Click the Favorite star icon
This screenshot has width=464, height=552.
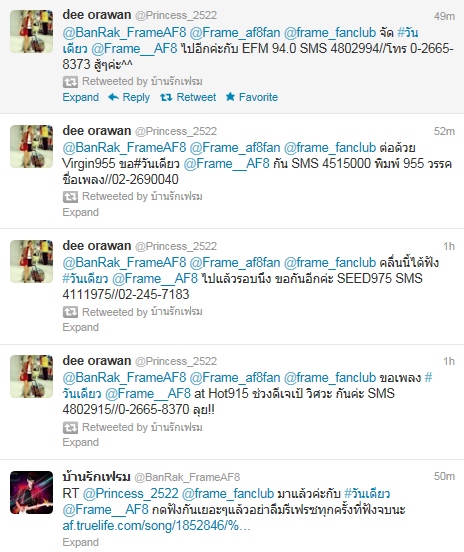[x=230, y=97]
